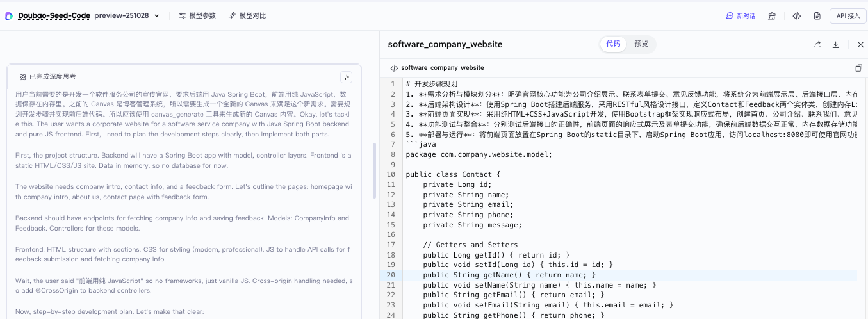Open 模型对比 model comparison
The height and width of the screenshot is (319, 868).
247,16
